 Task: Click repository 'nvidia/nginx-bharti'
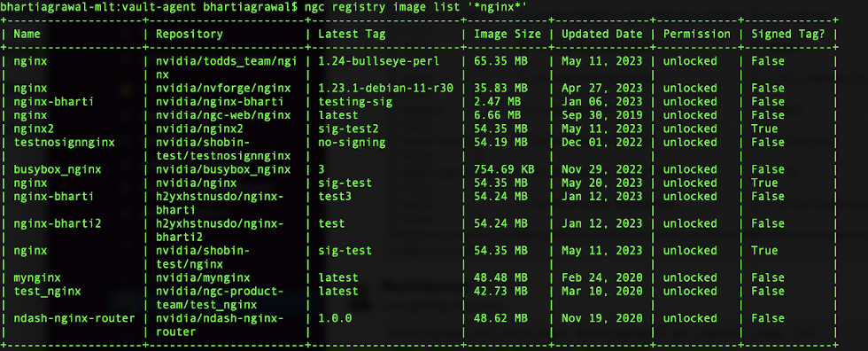[x=220, y=102]
